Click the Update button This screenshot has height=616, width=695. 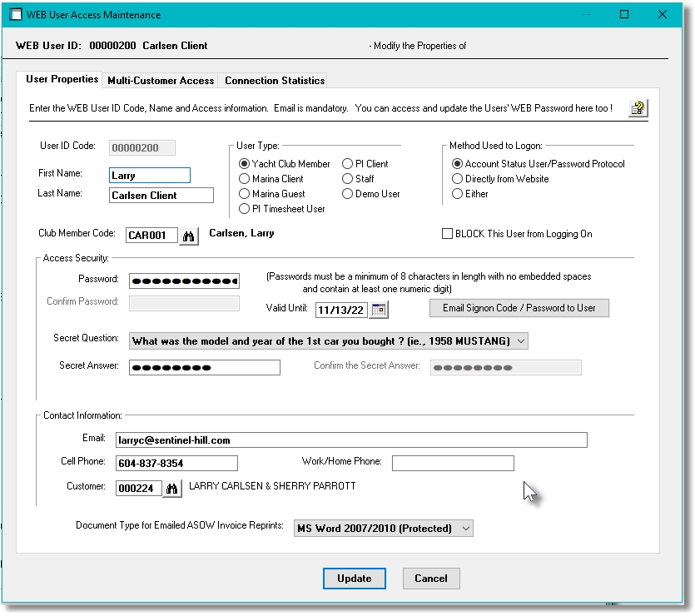click(x=354, y=578)
